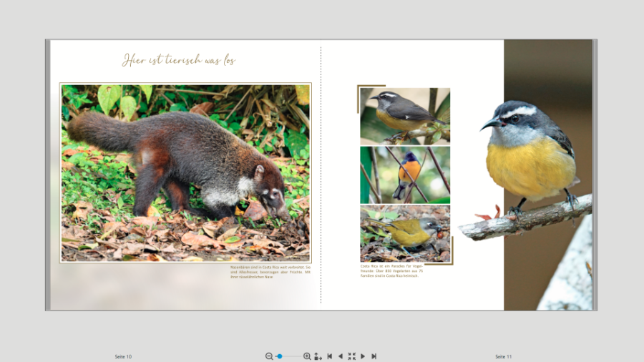Image resolution: width=644 pixels, height=362 pixels.
Task: Select the heading 'Hier ist tierisch was los'
Action: point(178,60)
